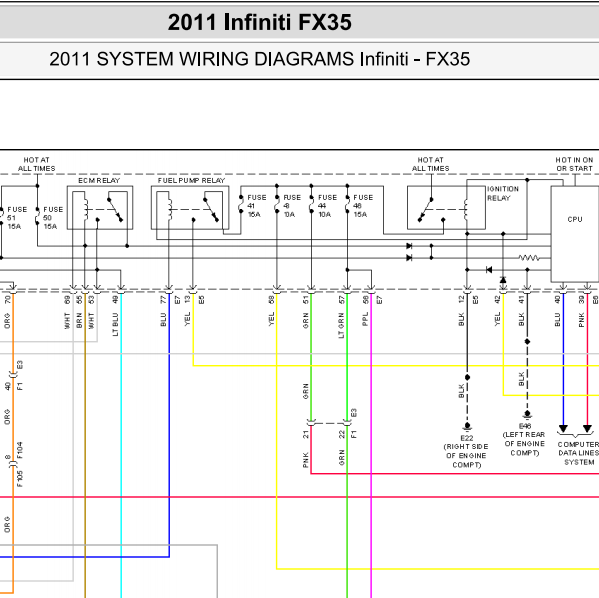The width and height of the screenshot is (599, 598).
Task: Click pin number "39" on the pink wire
Action: tap(581, 300)
